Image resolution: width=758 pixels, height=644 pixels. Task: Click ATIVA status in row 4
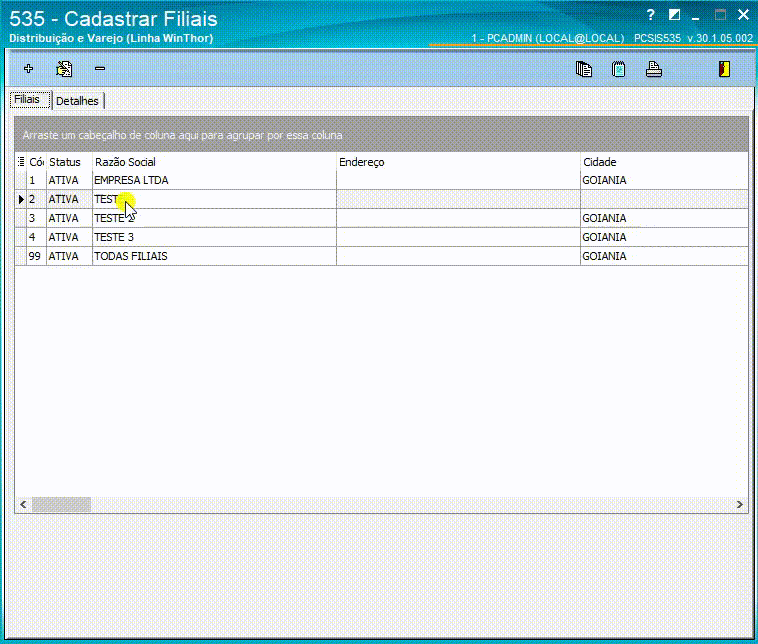[69, 237]
